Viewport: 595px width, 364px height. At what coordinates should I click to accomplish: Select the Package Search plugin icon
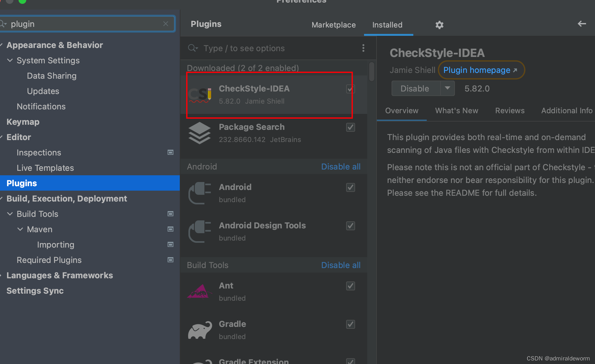[x=200, y=133]
